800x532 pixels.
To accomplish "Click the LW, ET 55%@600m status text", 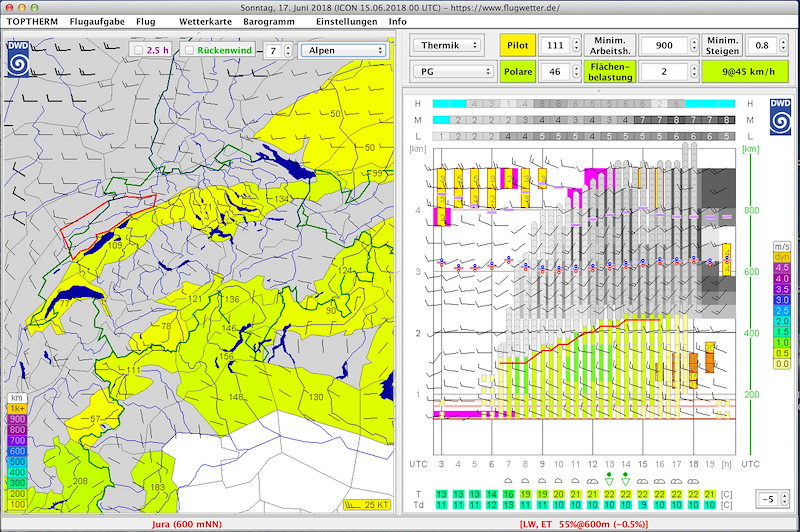I will (584, 524).
